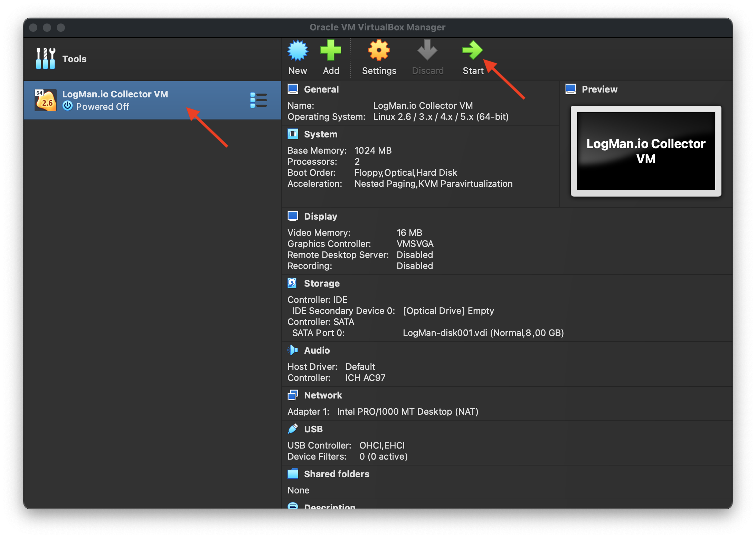Click the green Start arrow icon
Viewport: 756px width, 538px height.
click(x=472, y=51)
